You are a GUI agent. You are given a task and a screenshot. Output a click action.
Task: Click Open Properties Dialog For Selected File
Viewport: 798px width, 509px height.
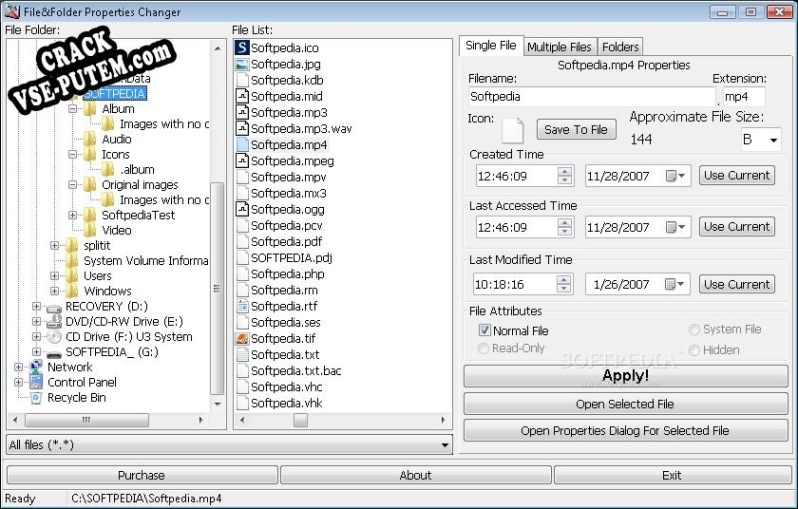[x=625, y=431]
